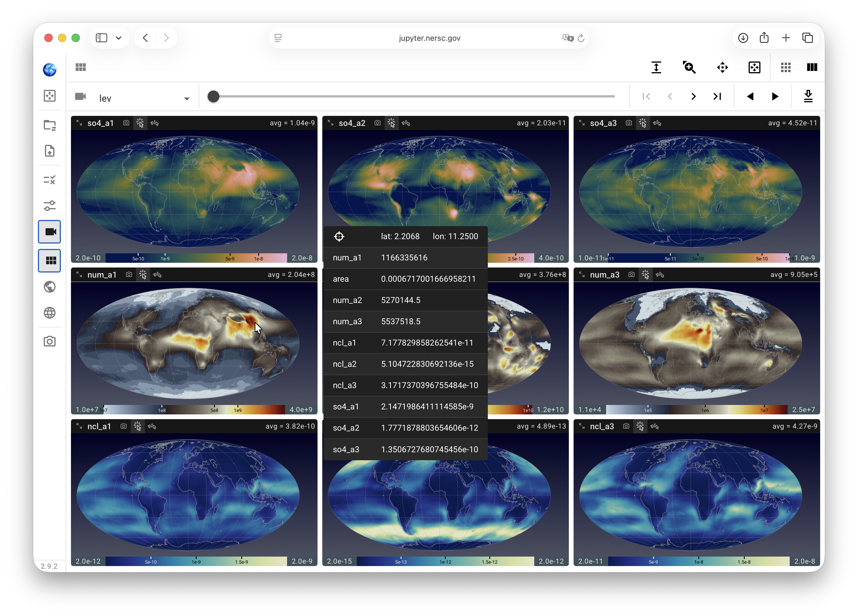Click the wireframe globe icon in left sidebar
Image resolution: width=858 pixels, height=616 pixels.
50,313
